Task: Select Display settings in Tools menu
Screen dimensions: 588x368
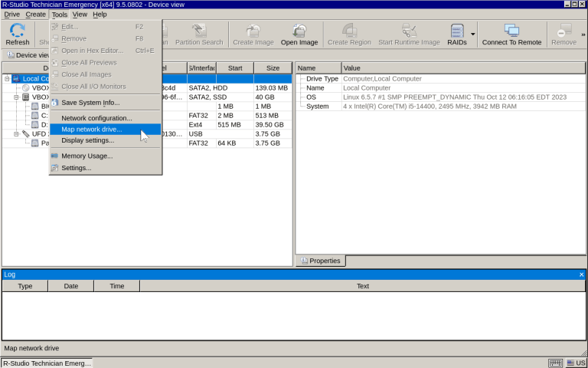Action: click(87, 140)
